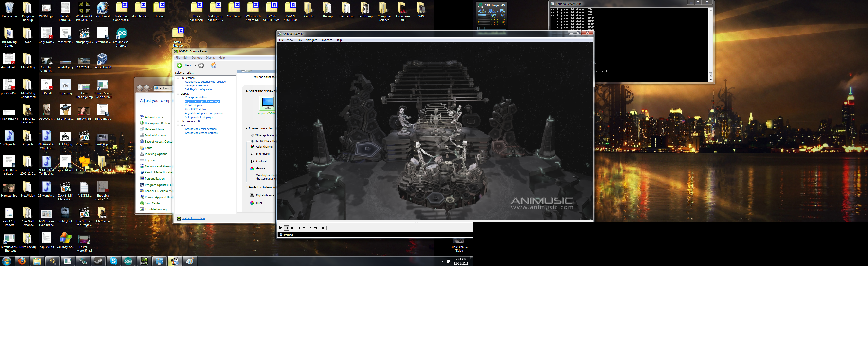This screenshot has height=341, width=868.
Task: Click the Sync Center icon in Control Panel
Action: [142, 203]
